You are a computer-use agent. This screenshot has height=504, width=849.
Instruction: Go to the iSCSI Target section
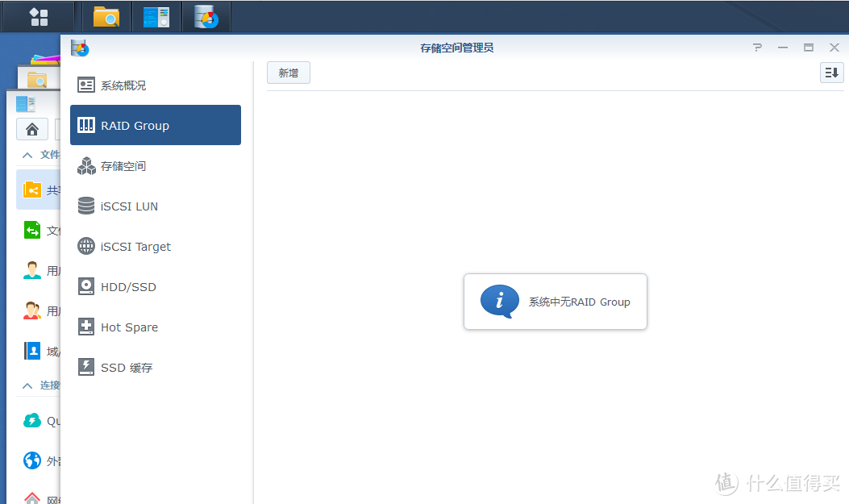(x=156, y=246)
